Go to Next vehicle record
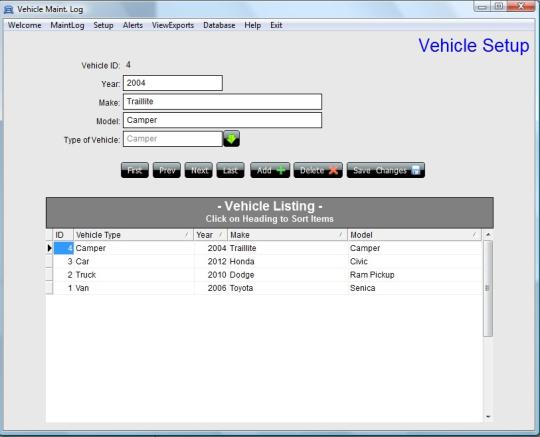Viewport: 540px width, 437px height. (199, 170)
